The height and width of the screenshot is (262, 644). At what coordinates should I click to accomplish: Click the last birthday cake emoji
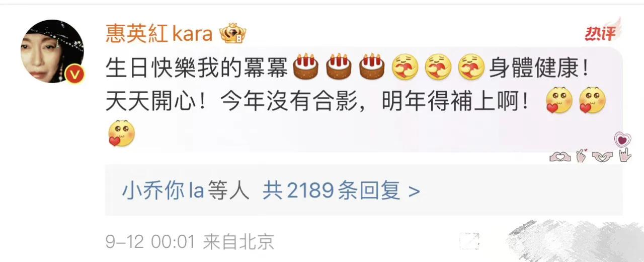373,67
